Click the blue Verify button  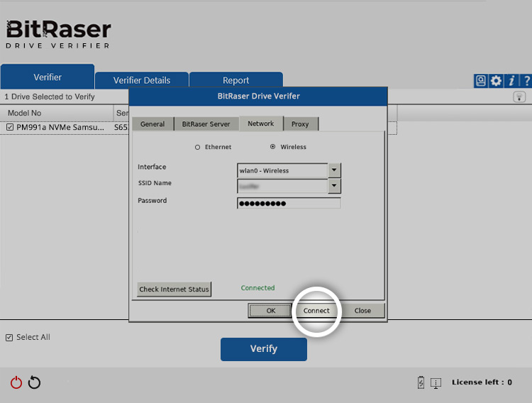point(263,349)
